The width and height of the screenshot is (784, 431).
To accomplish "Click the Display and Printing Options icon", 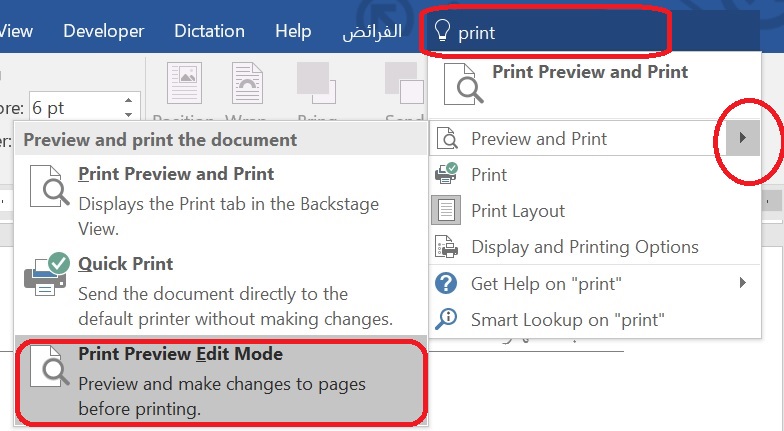I will tap(446, 246).
